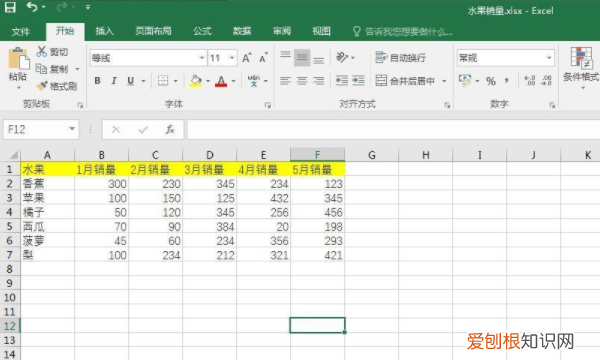Toggle Underline formatting
The height and width of the screenshot is (360, 600).
click(x=130, y=81)
